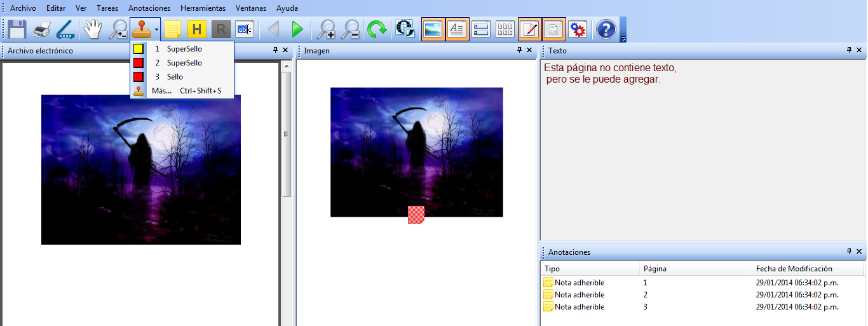The height and width of the screenshot is (326, 868).
Task: Toggle the Annotations panel button
Action: point(529,29)
